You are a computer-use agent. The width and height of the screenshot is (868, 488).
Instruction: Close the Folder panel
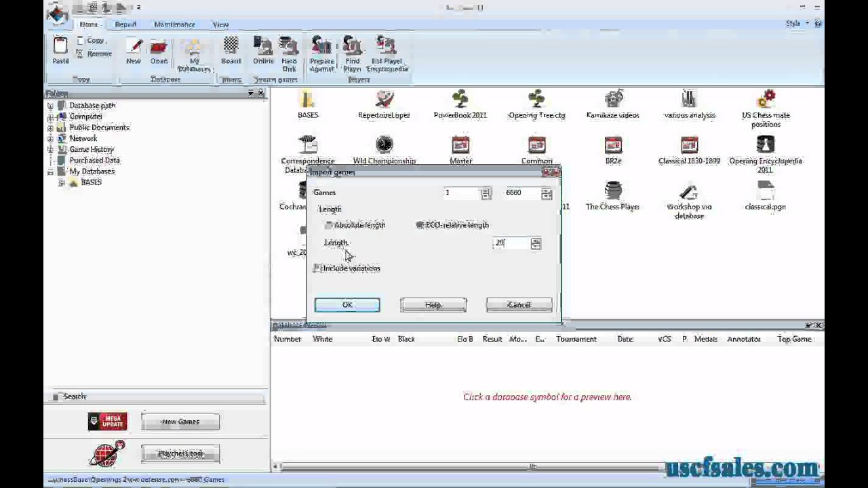coord(261,93)
